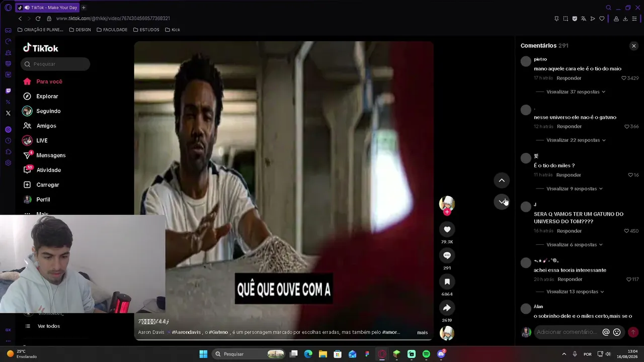This screenshot has height=362, width=644.
Task: Open the emoji picker in comment box
Action: click(x=617, y=332)
